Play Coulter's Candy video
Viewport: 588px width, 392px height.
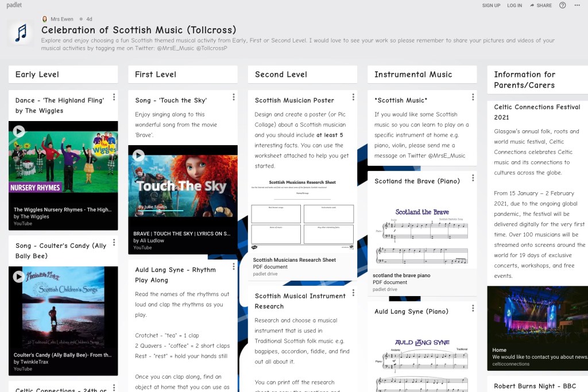point(19,277)
